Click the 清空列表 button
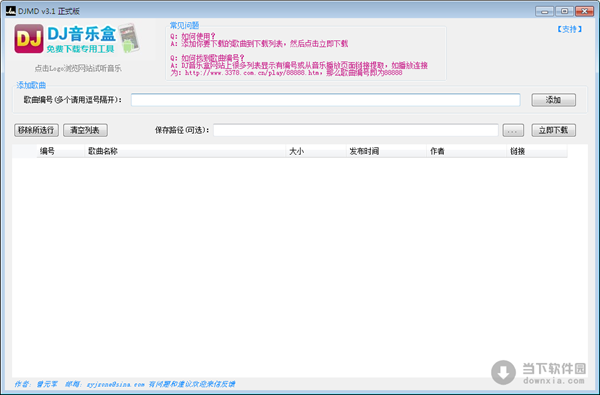600x395 pixels. pyautogui.click(x=85, y=130)
